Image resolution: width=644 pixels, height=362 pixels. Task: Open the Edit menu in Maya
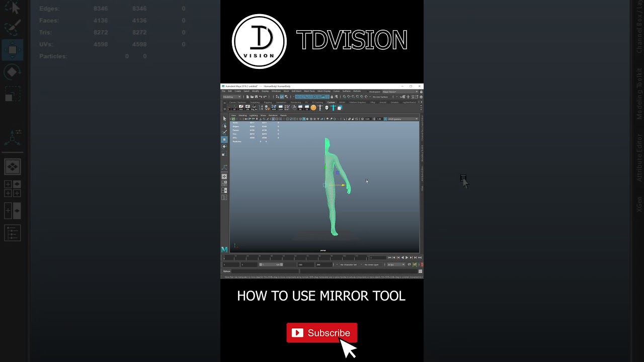(230, 91)
